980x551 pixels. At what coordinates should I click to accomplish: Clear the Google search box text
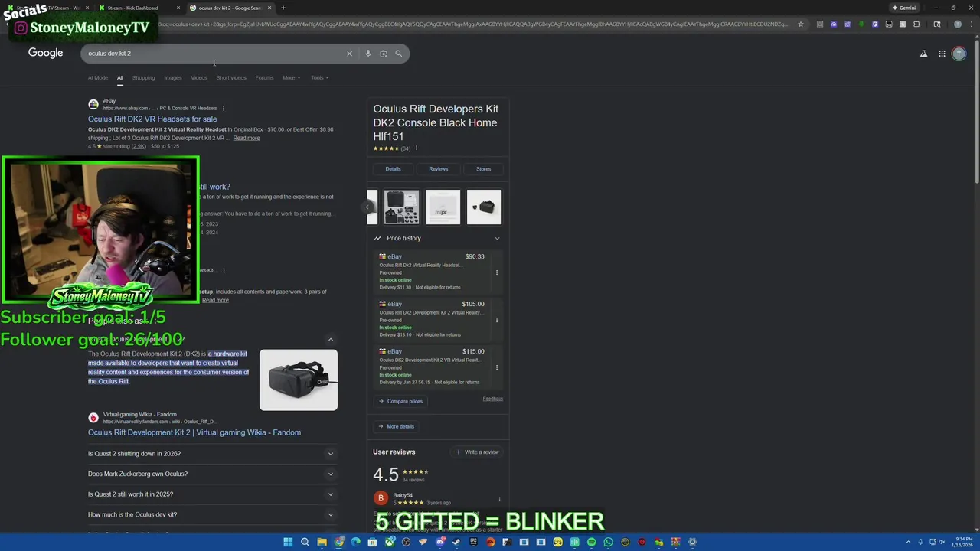(x=349, y=54)
